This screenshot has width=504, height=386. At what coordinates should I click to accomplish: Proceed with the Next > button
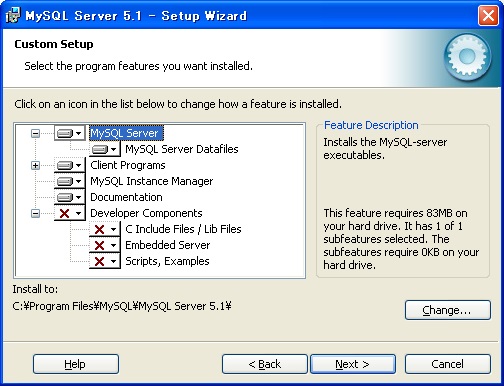pyautogui.click(x=353, y=364)
